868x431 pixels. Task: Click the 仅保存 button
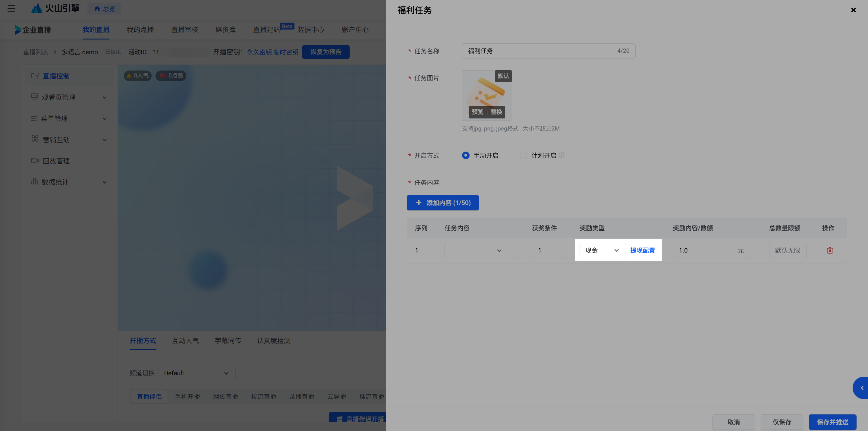tap(782, 422)
